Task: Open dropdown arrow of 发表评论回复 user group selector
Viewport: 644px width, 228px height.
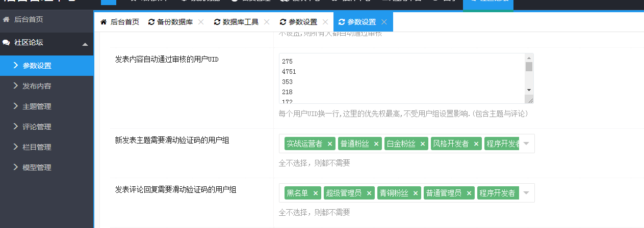Action: [527, 193]
